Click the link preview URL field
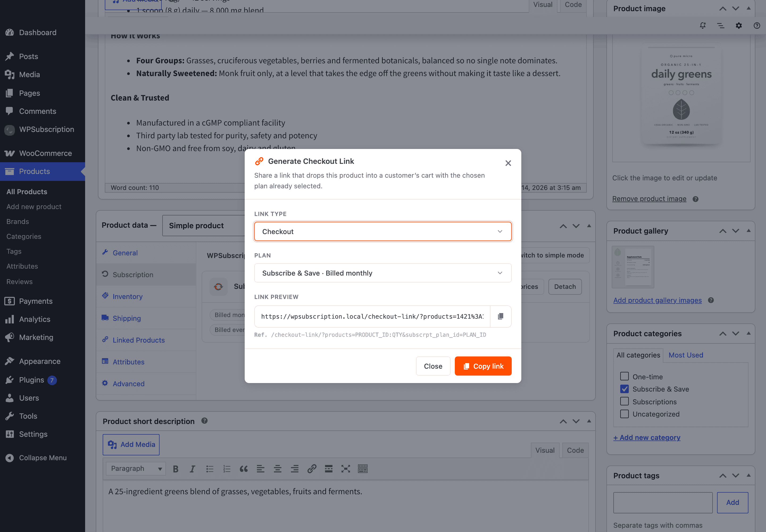Viewport: 766px width, 532px height. pos(372,316)
